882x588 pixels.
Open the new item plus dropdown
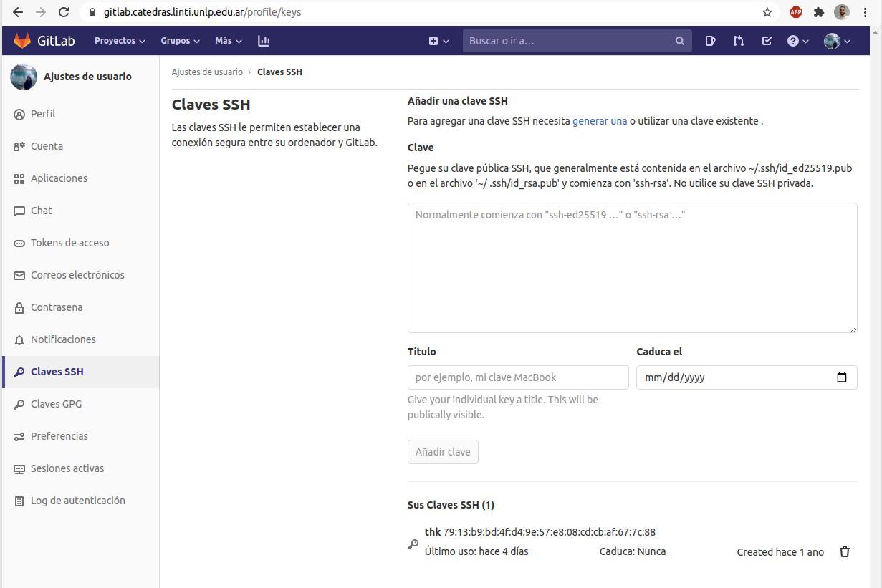[438, 41]
